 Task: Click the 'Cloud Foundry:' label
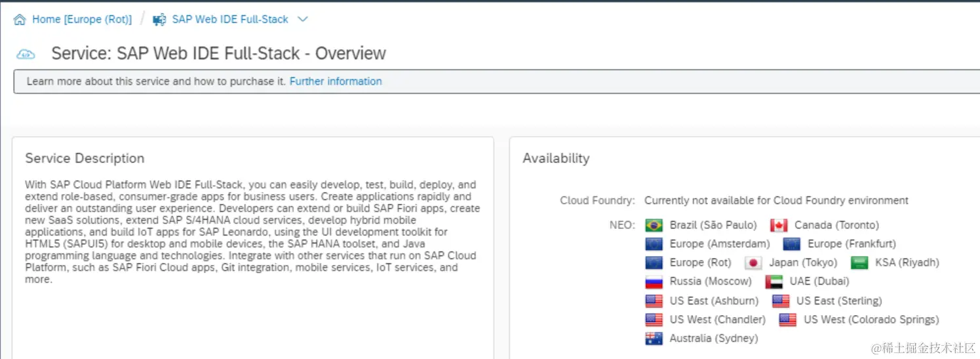tap(597, 201)
